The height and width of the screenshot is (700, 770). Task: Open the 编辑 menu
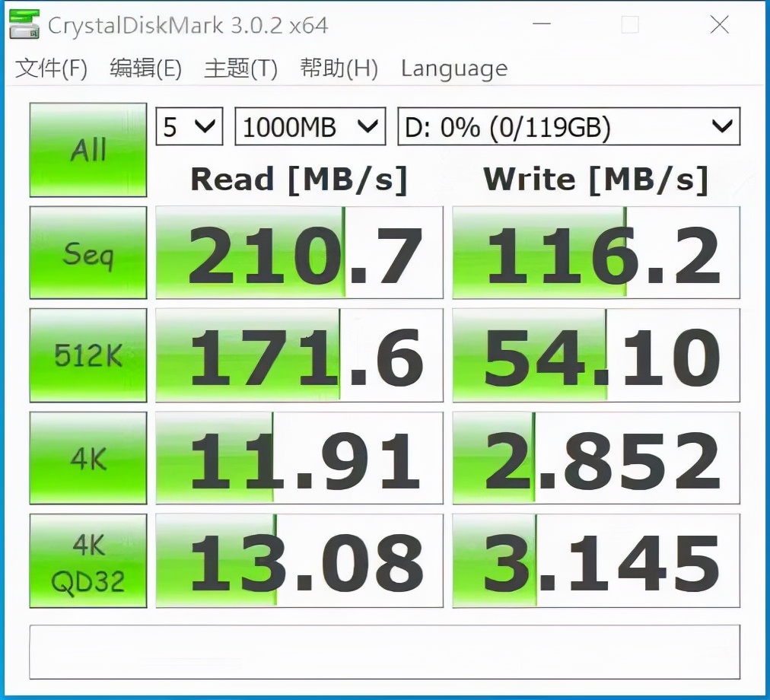pyautogui.click(x=146, y=68)
